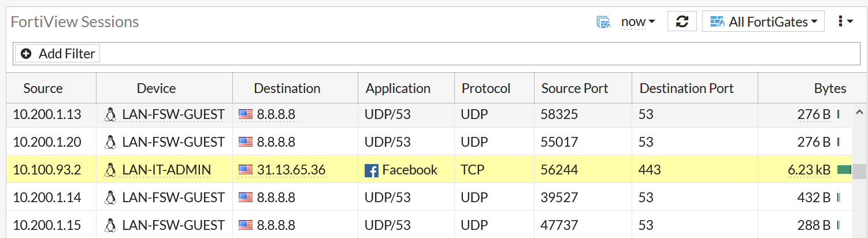Click US flag beside 31.13.65.36

coord(246,170)
